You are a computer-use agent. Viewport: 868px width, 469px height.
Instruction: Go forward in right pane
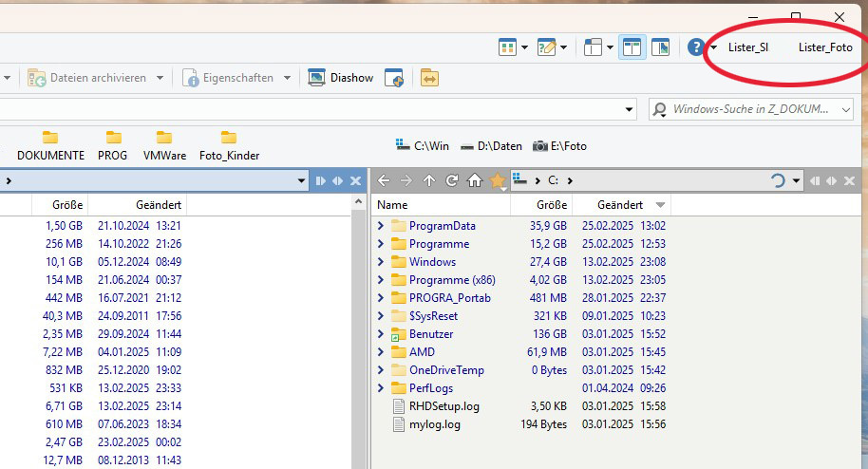pyautogui.click(x=406, y=180)
